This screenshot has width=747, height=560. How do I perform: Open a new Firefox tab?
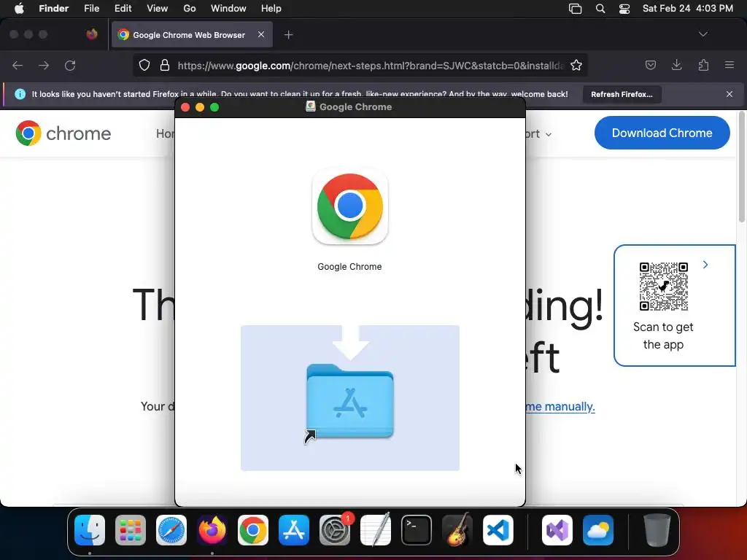pyautogui.click(x=288, y=35)
